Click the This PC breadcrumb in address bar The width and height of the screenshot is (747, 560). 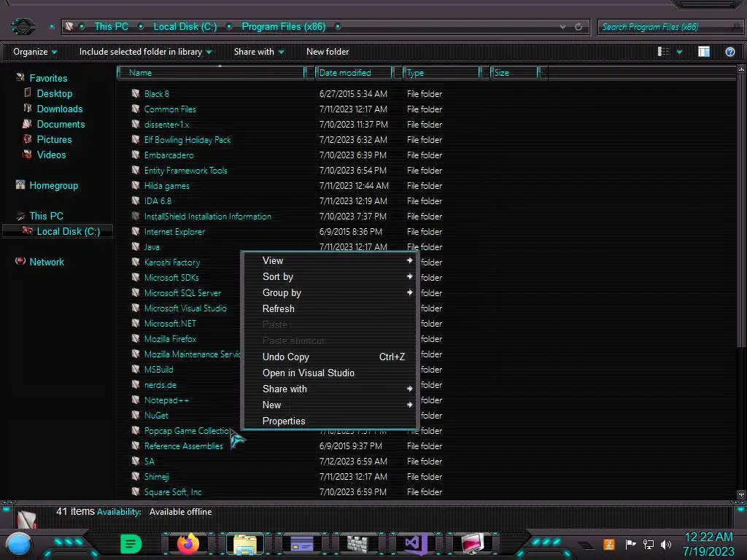[111, 27]
